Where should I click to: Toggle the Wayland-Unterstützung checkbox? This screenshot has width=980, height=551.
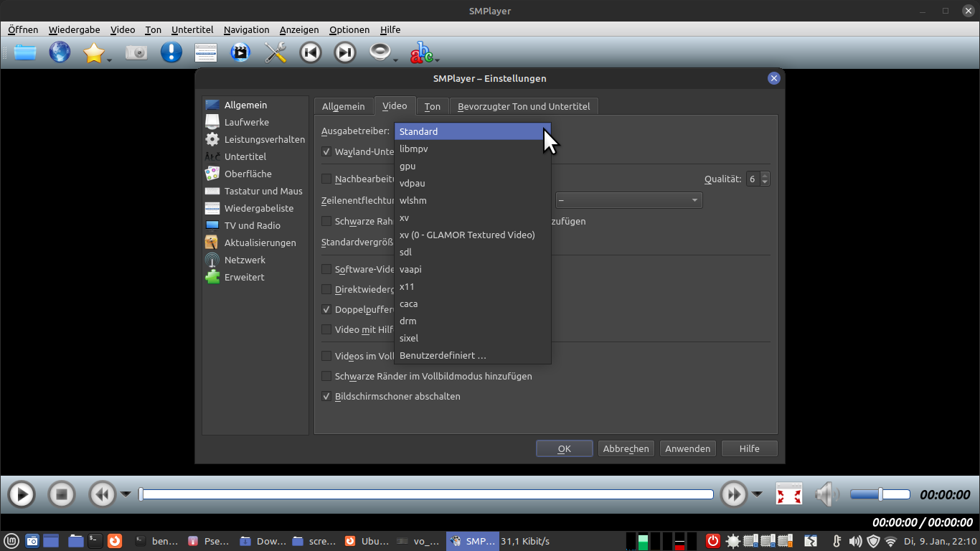click(326, 152)
